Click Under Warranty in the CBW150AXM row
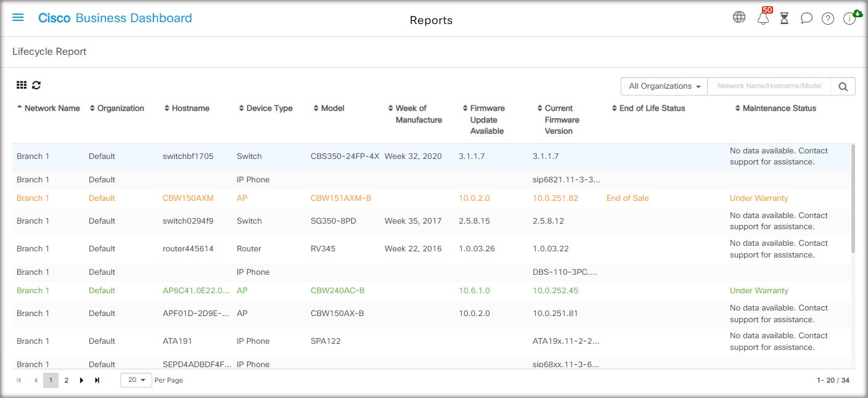868x398 pixels. [759, 198]
